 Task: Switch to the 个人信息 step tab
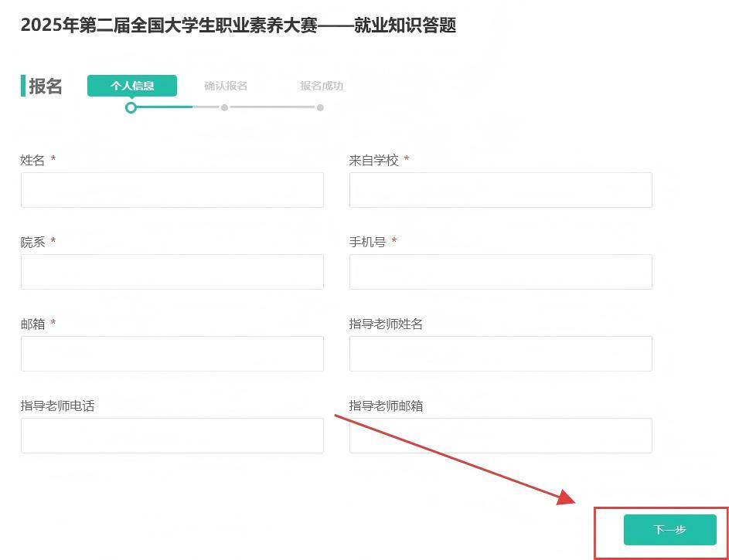[132, 86]
